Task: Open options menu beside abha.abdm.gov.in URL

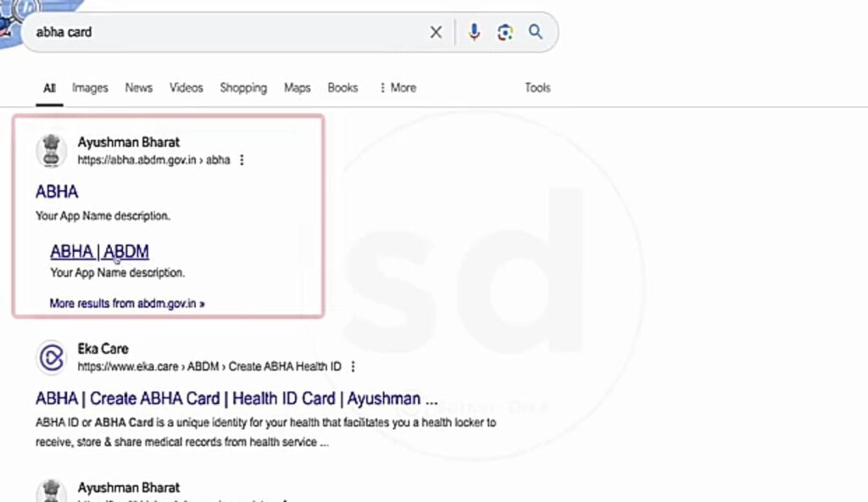Action: click(x=242, y=160)
